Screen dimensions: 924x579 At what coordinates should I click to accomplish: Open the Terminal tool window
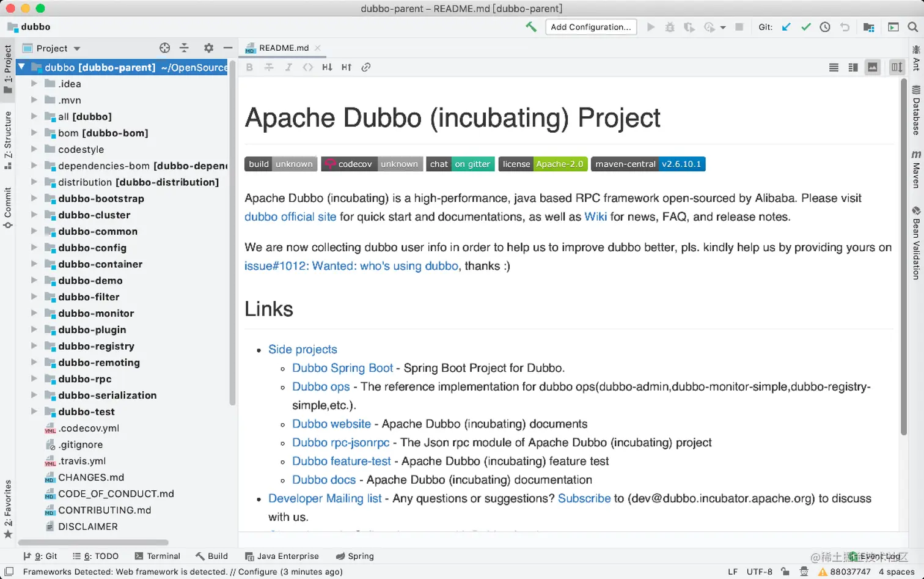click(x=157, y=556)
